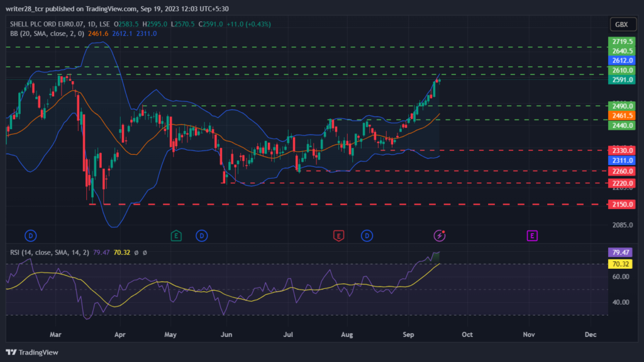Click the purple upcoming earnings E marker in November
Screen dimensions: 644x362
pyautogui.click(x=532, y=235)
